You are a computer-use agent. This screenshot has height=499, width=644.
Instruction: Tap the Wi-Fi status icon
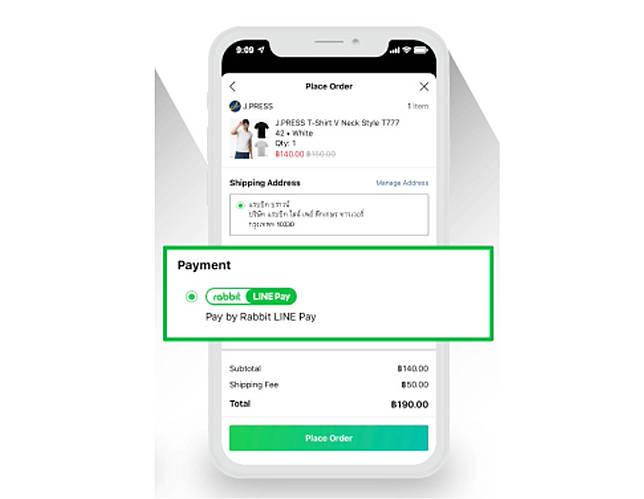(407, 50)
